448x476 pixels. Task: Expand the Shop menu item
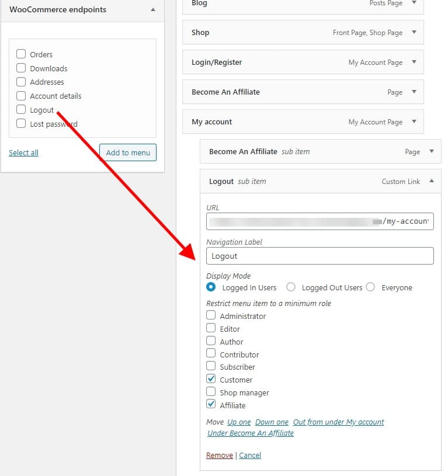(414, 32)
